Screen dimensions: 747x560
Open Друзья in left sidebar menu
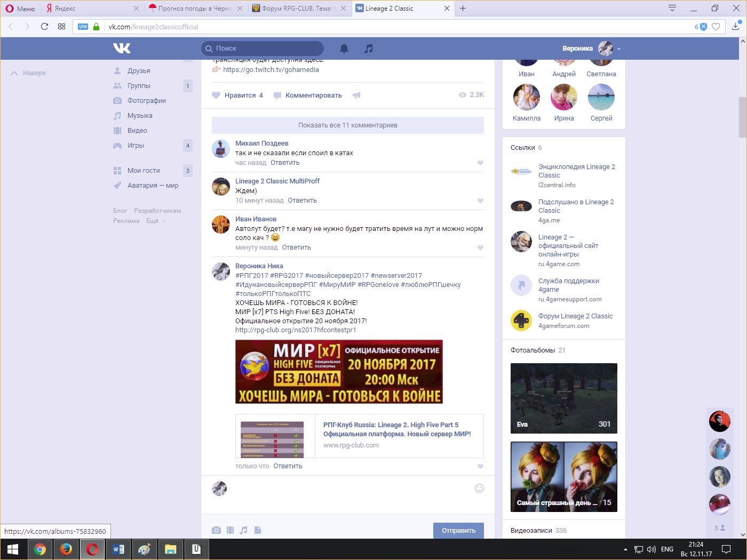[139, 70]
